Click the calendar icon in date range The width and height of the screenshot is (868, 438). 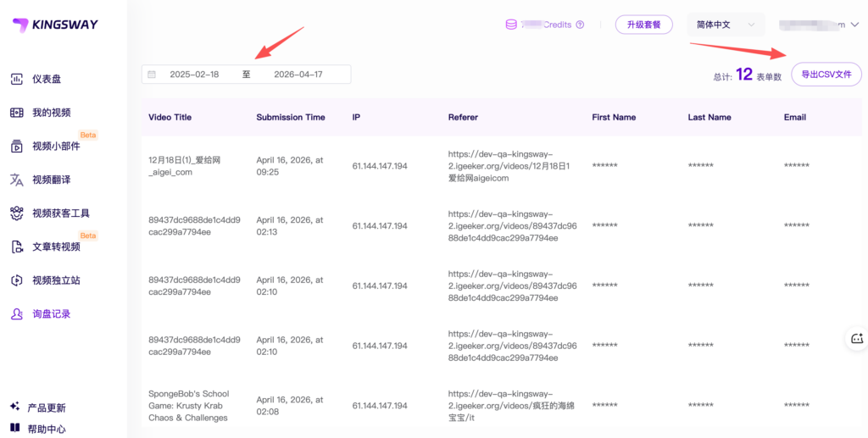(x=152, y=75)
